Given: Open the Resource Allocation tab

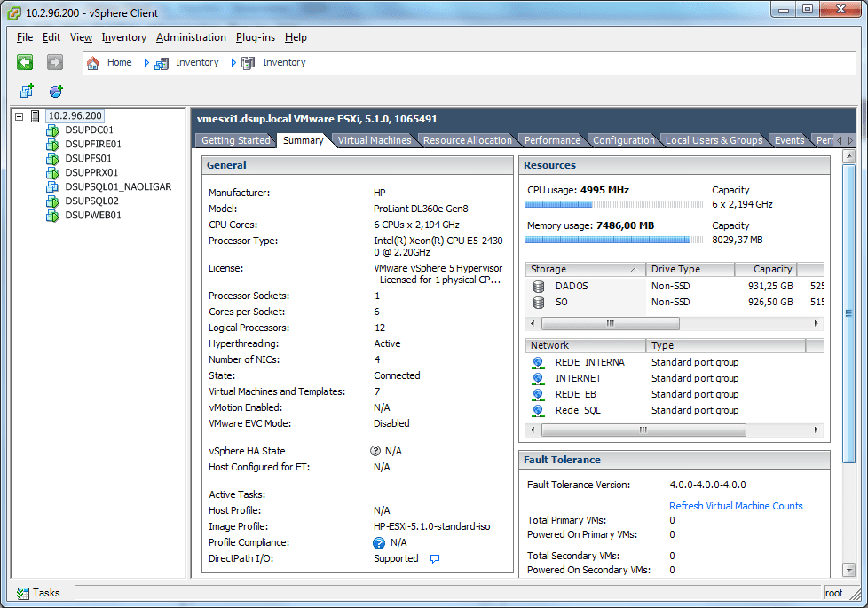Looking at the screenshot, I should point(467,140).
